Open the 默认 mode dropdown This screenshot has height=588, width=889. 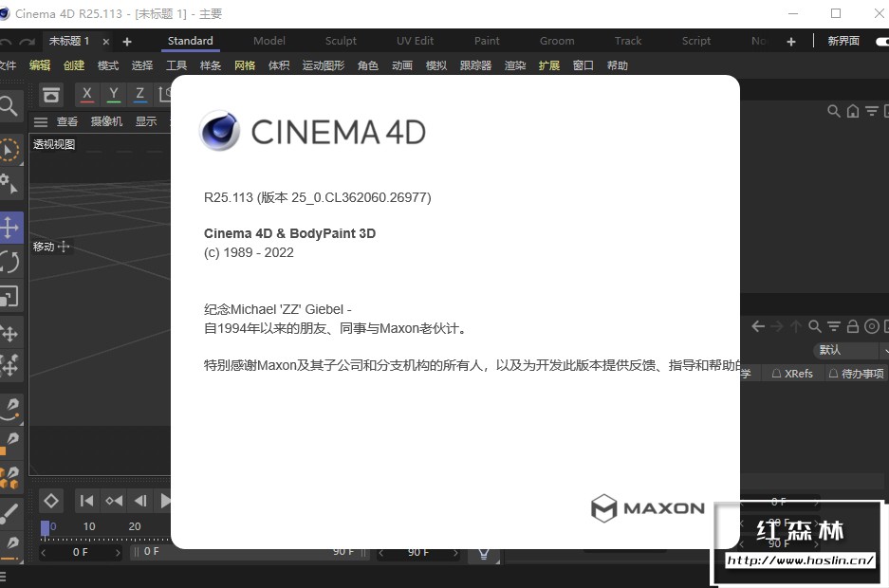(x=850, y=350)
